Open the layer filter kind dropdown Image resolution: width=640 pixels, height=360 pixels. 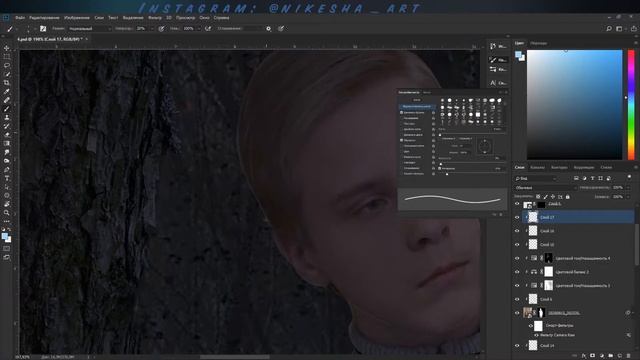tap(536, 178)
